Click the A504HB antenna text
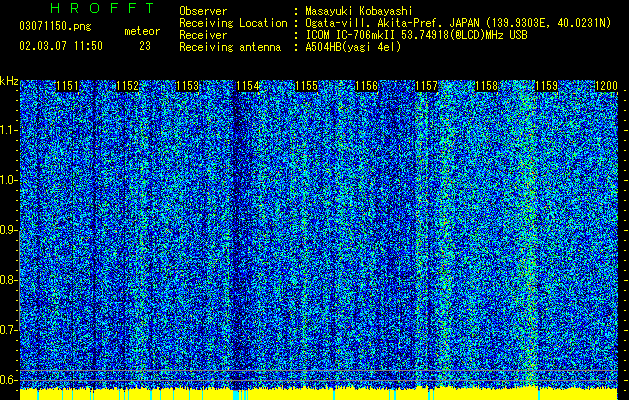629x400 pixels. (x=353, y=47)
